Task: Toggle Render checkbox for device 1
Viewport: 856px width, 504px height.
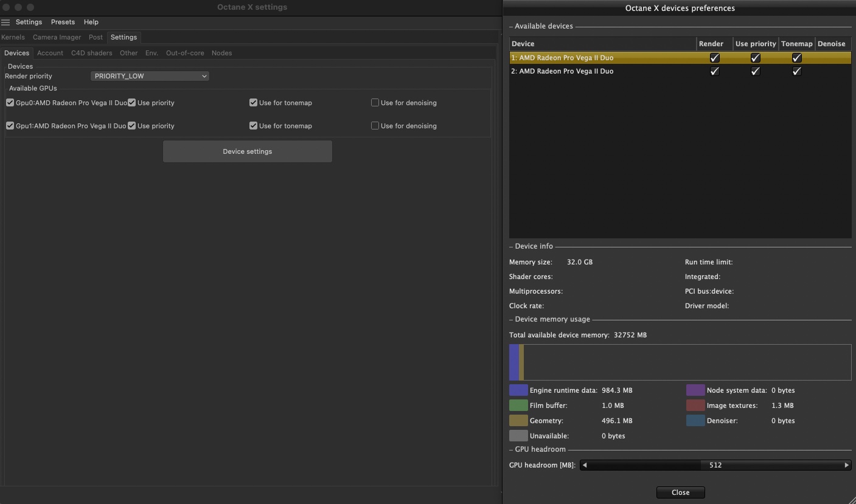Action: [x=715, y=58]
